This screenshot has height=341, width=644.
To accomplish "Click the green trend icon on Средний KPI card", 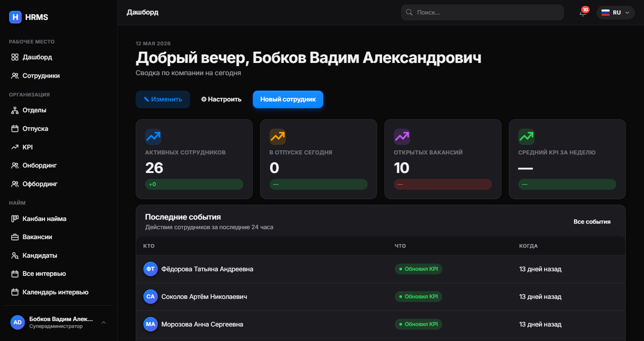I will click(x=526, y=137).
